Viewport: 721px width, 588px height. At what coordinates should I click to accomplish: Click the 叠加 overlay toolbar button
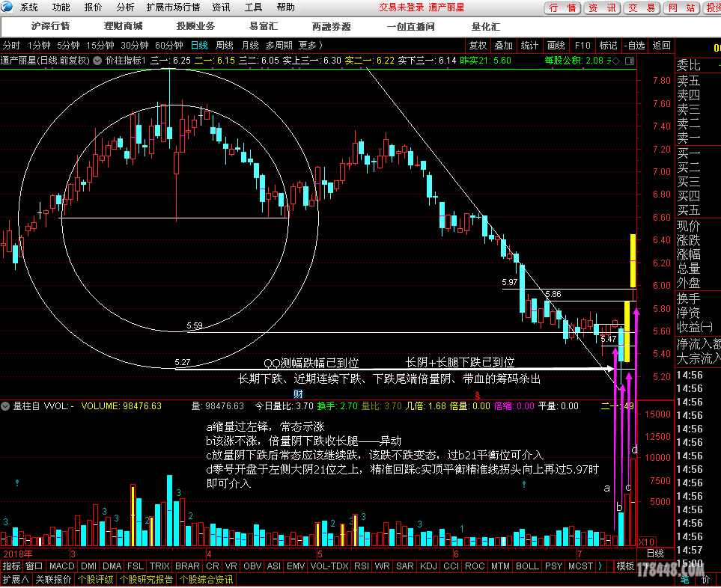click(504, 46)
